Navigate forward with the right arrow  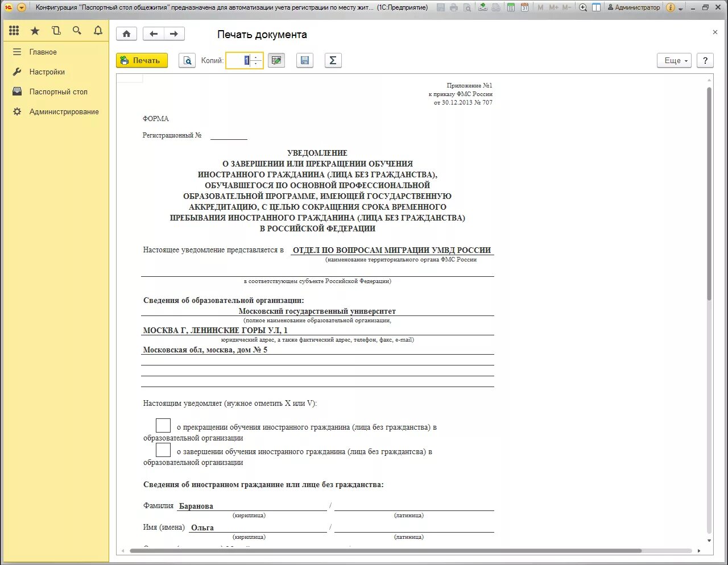point(174,34)
